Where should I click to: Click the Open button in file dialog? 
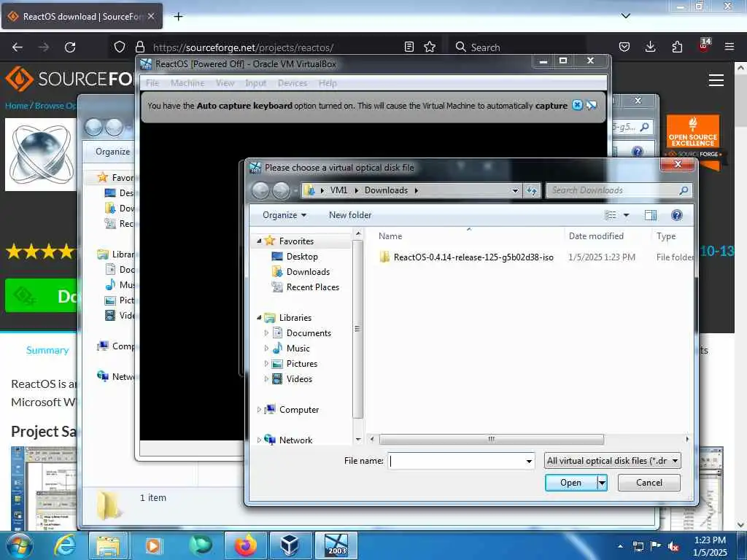570,483
